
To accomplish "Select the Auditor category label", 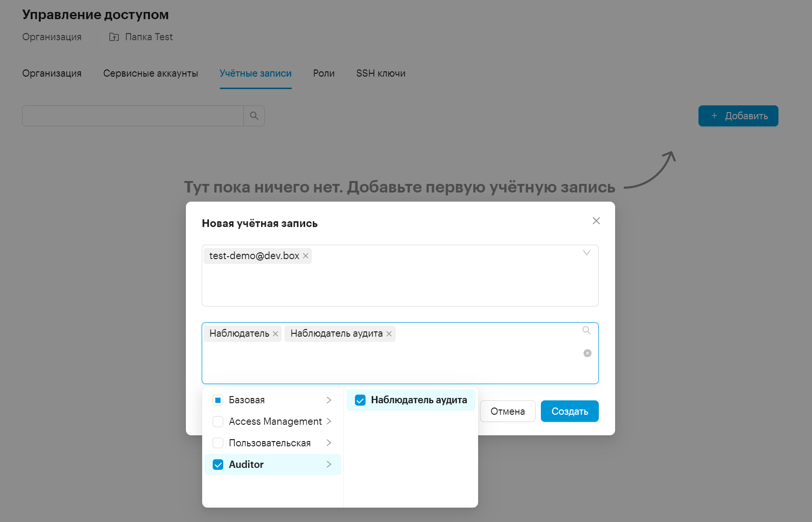I will (x=246, y=465).
